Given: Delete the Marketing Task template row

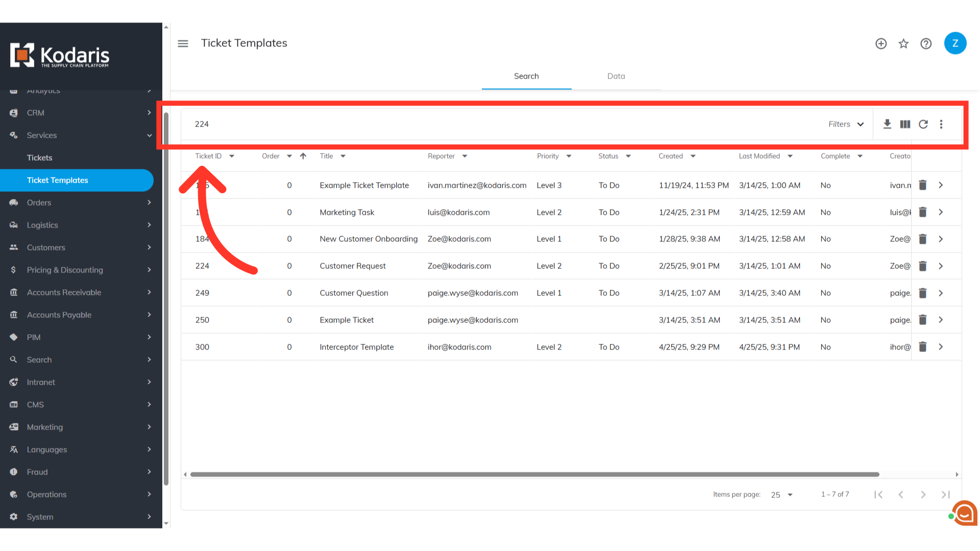Looking at the screenshot, I should tap(922, 212).
